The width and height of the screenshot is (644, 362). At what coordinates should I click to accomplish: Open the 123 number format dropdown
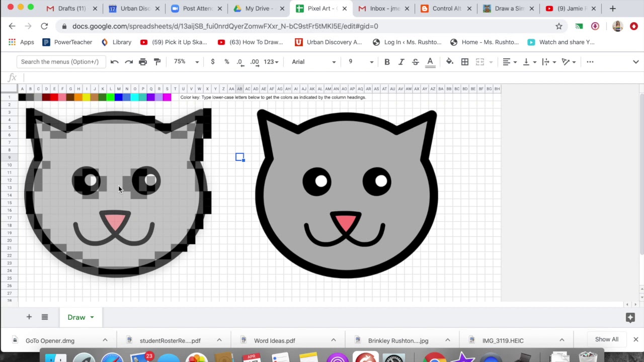pos(271,62)
